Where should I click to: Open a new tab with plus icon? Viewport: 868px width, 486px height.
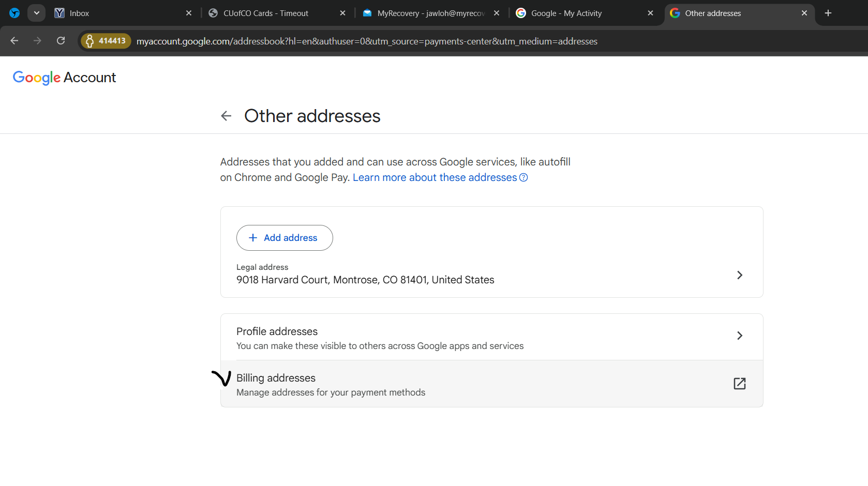click(x=828, y=13)
